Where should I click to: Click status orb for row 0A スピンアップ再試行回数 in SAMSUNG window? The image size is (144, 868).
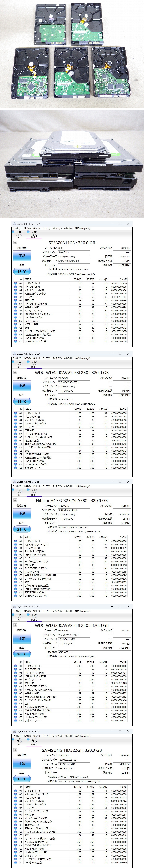tap(15, 818)
